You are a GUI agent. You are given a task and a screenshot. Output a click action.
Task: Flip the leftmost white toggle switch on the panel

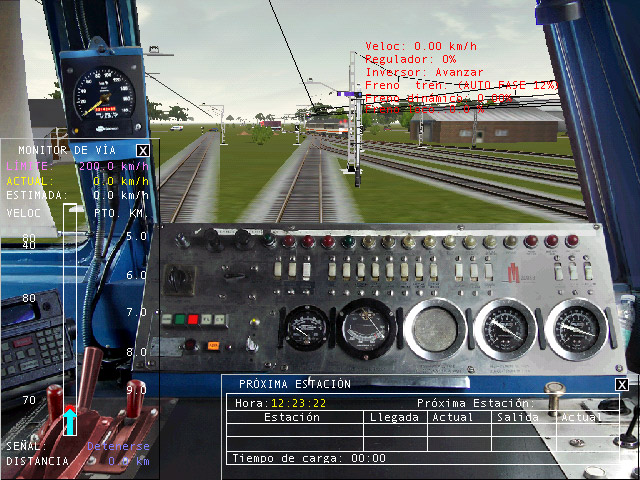tap(280, 270)
